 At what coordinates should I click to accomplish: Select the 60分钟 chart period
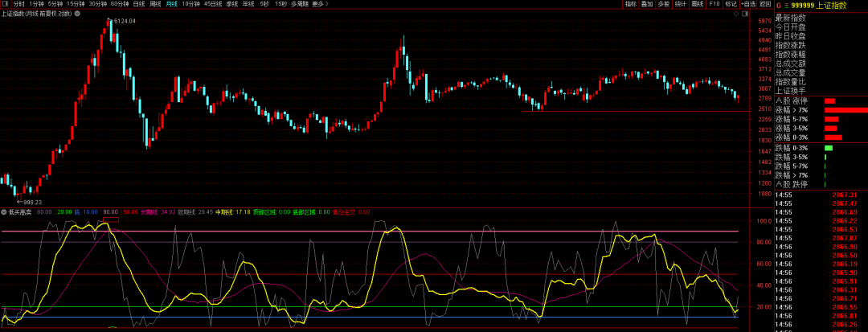click(120, 4)
